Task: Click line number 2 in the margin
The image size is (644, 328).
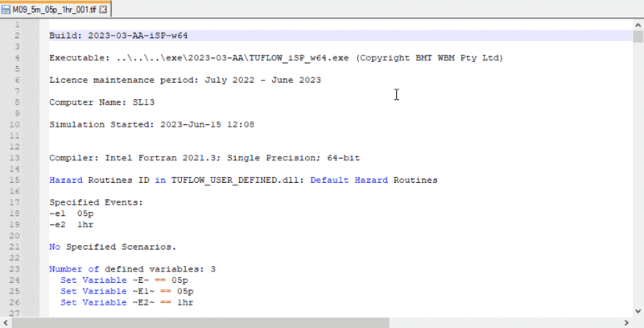Action: click(x=16, y=35)
